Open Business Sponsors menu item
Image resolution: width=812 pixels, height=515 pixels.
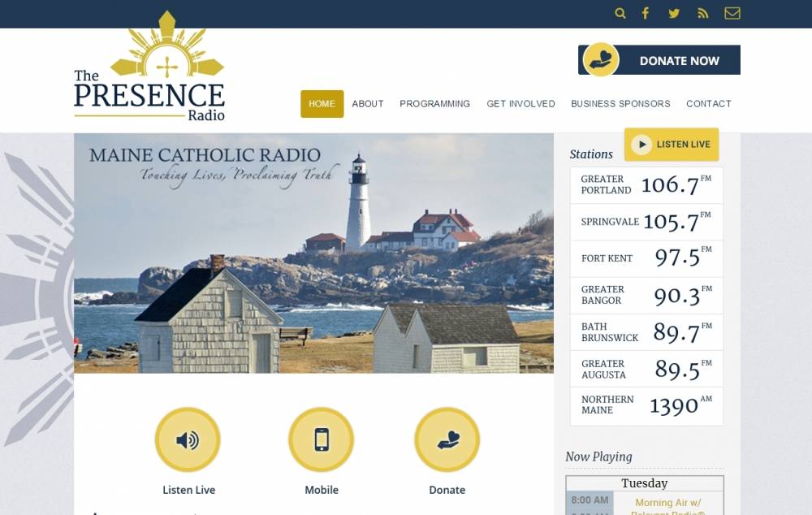point(620,104)
